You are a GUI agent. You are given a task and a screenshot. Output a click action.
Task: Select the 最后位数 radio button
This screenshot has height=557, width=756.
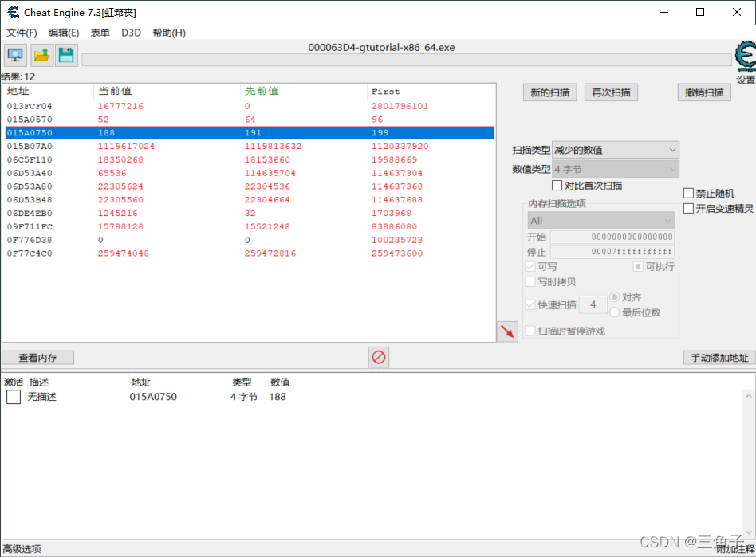(x=614, y=312)
